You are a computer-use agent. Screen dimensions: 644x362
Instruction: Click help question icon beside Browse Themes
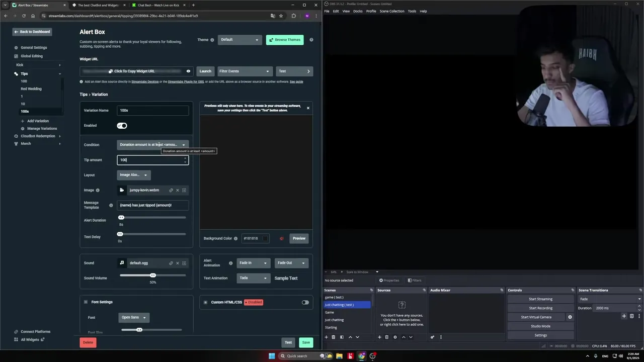(311, 40)
